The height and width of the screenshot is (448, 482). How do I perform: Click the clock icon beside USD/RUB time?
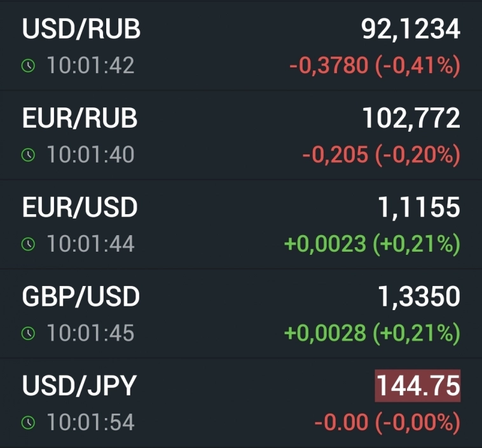[x=28, y=65]
